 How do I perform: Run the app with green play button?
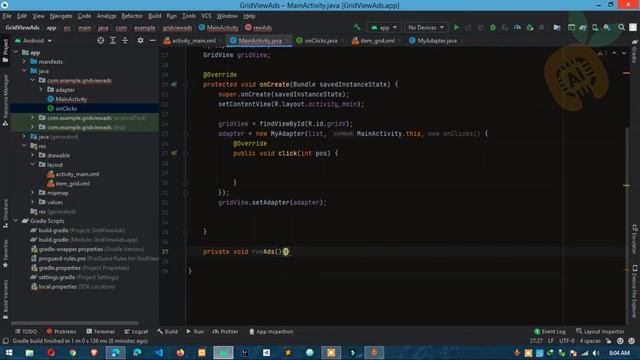pyautogui.click(x=456, y=27)
